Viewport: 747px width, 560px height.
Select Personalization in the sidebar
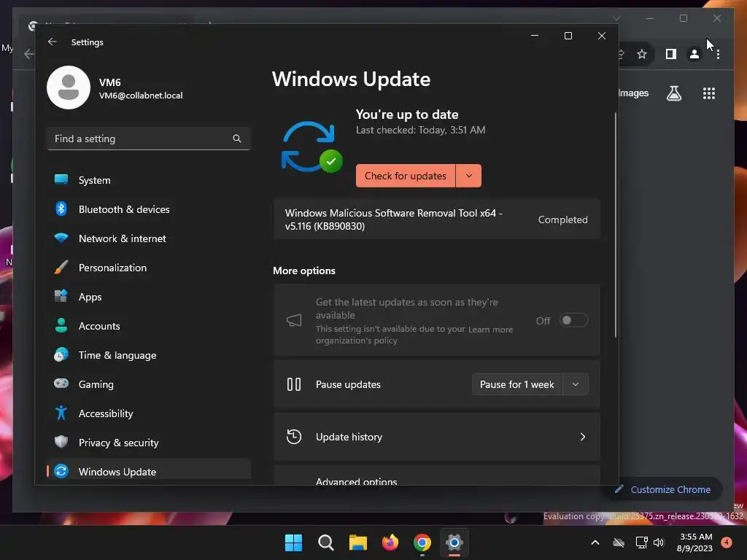pos(149,267)
